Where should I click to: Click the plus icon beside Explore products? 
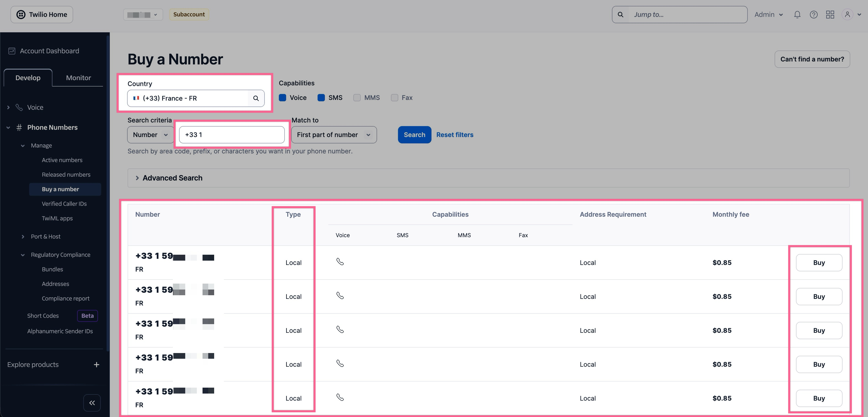pos(96,364)
